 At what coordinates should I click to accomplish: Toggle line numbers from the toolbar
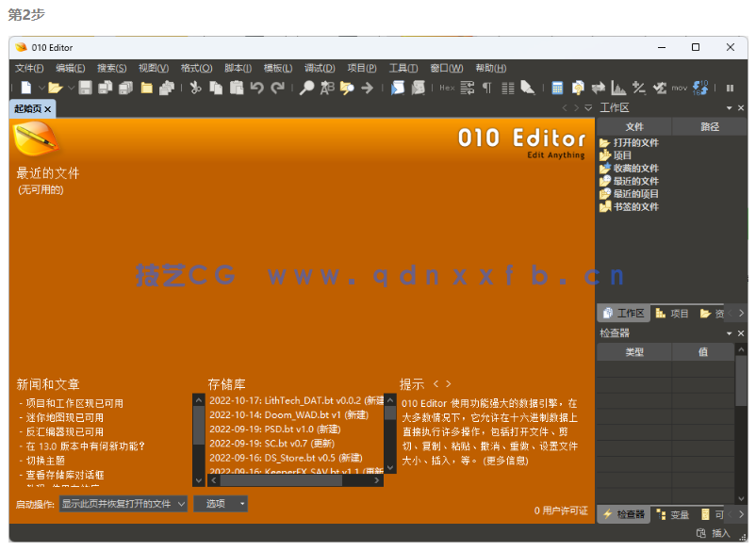coord(506,88)
